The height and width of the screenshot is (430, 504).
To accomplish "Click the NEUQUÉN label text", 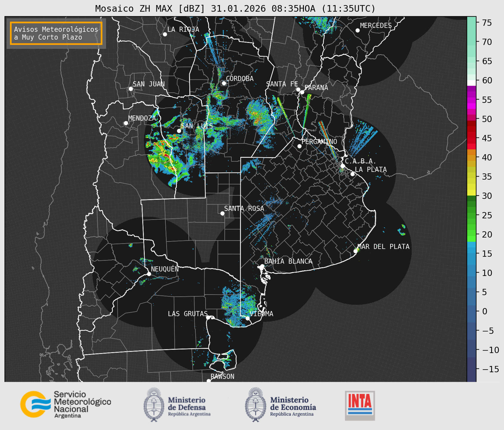I will [x=165, y=269].
